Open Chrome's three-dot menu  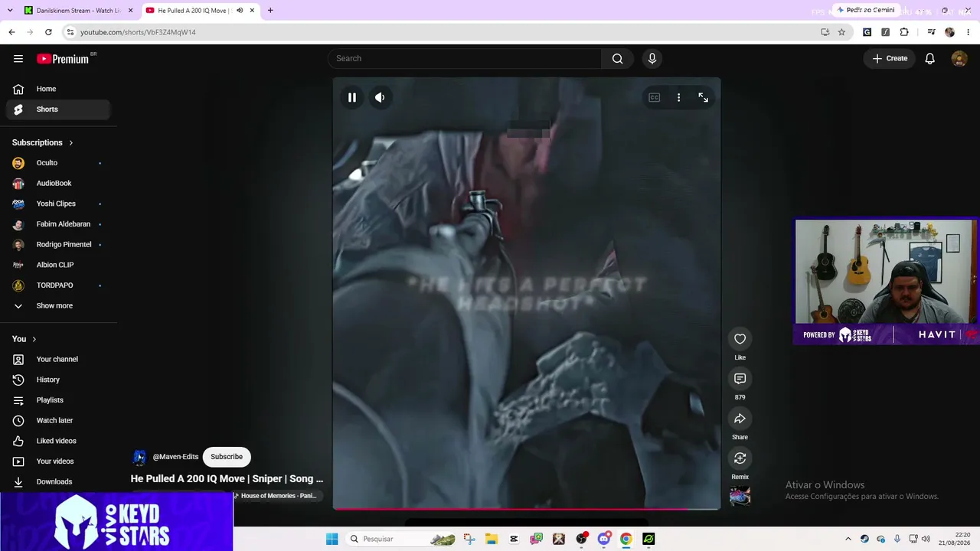coord(969,32)
